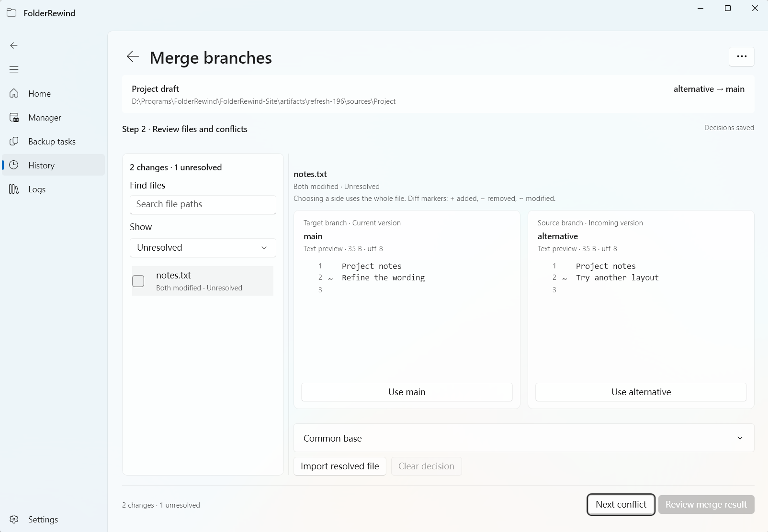The image size is (768, 532).
Task: Click the Settings gear icon
Action: click(x=14, y=519)
